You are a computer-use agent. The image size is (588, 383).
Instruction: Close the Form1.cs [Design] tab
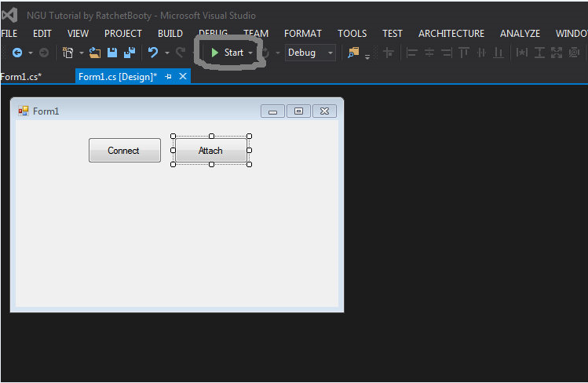click(x=183, y=76)
